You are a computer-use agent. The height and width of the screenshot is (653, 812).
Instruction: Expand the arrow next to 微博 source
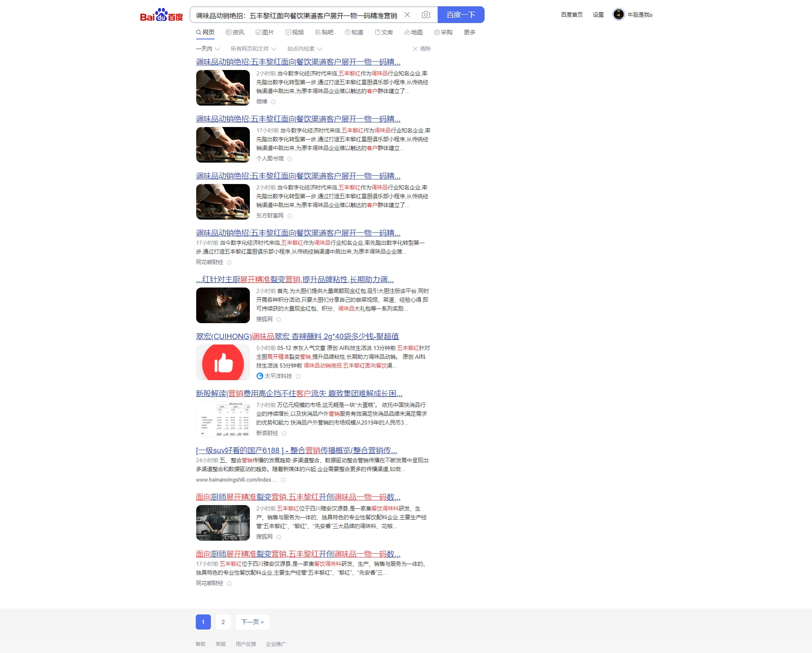[273, 102]
